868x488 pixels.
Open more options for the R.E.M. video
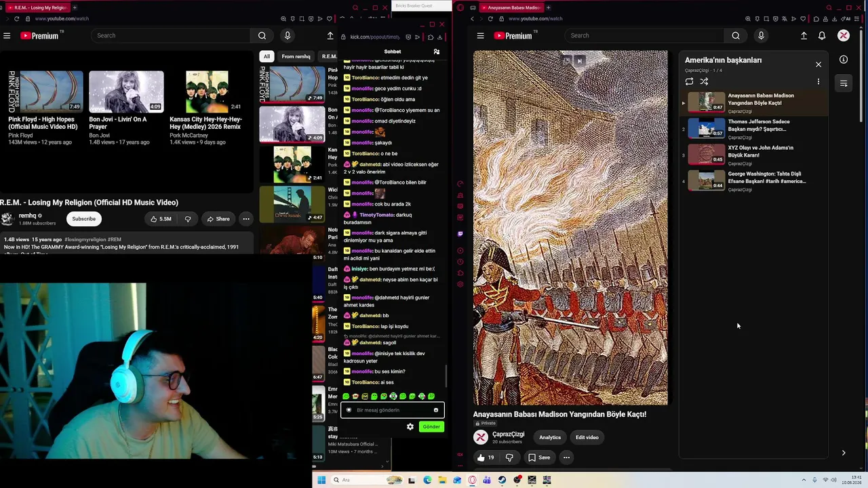click(246, 219)
